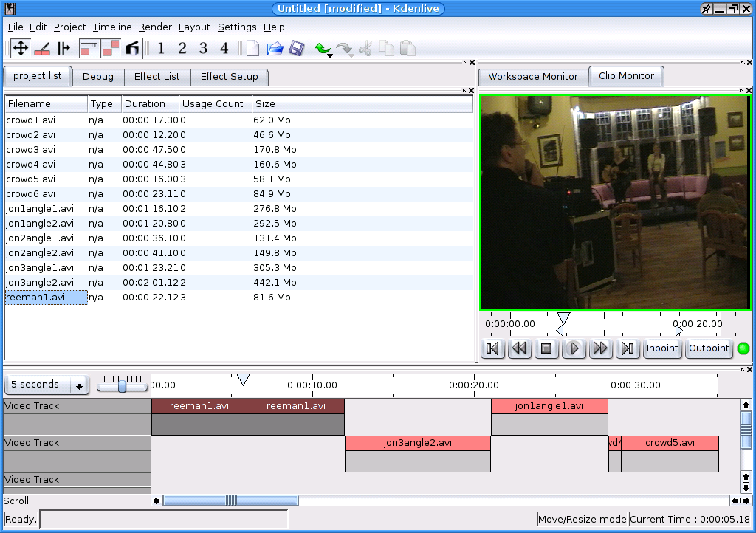This screenshot has height=533, width=756.
Task: Click the Save project floppy icon
Action: pos(296,49)
